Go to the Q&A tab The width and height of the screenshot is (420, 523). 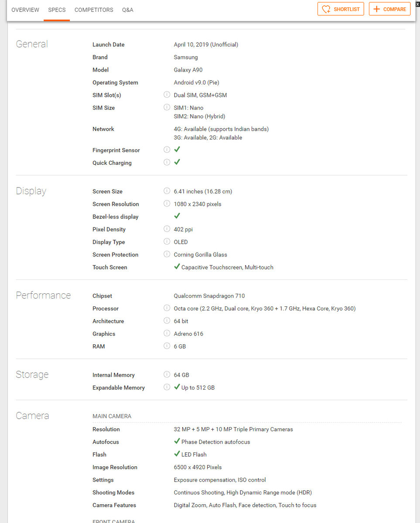pos(128,10)
